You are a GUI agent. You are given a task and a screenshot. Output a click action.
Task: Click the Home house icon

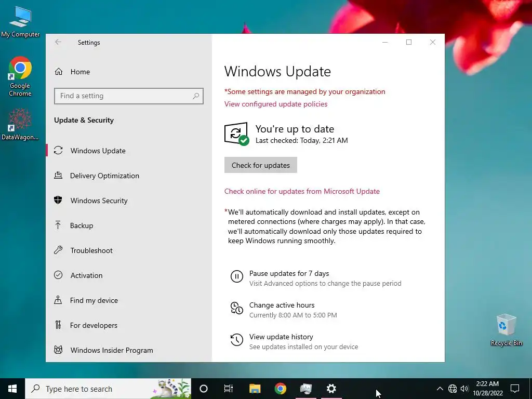(x=58, y=72)
